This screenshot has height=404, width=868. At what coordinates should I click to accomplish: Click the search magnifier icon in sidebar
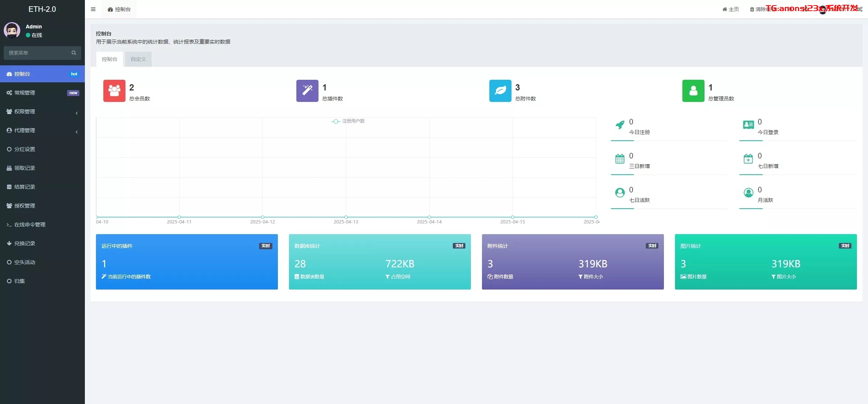pos(74,53)
